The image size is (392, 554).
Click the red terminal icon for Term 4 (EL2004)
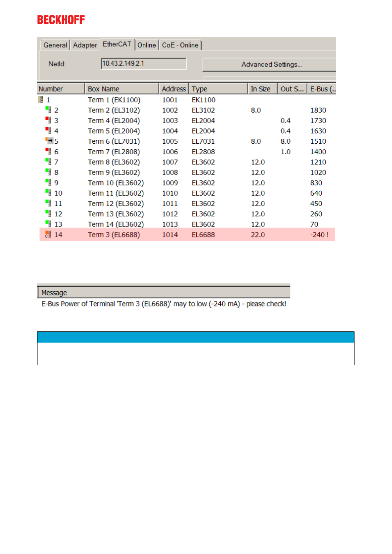click(48, 120)
